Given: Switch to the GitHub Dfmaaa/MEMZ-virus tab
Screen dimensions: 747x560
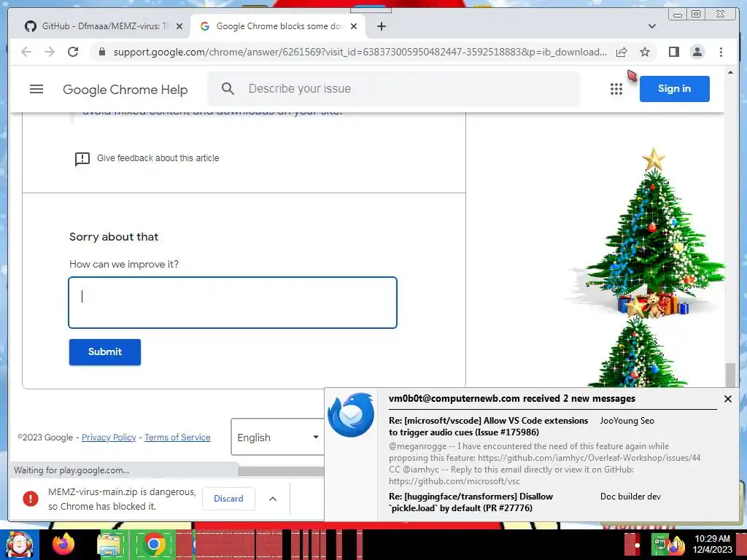Looking at the screenshot, I should pyautogui.click(x=98, y=26).
